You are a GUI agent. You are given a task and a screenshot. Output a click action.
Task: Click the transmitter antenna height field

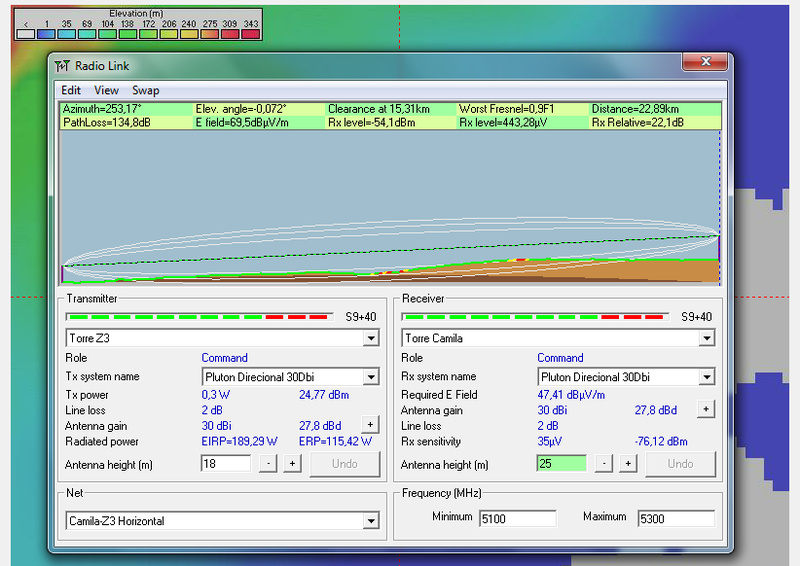(225, 464)
